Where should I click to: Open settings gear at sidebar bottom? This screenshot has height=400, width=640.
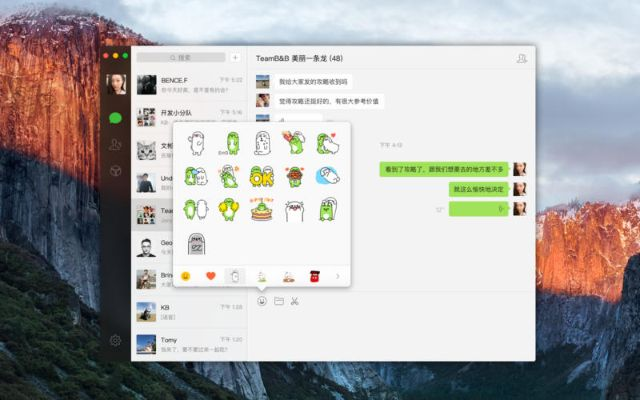(116, 341)
